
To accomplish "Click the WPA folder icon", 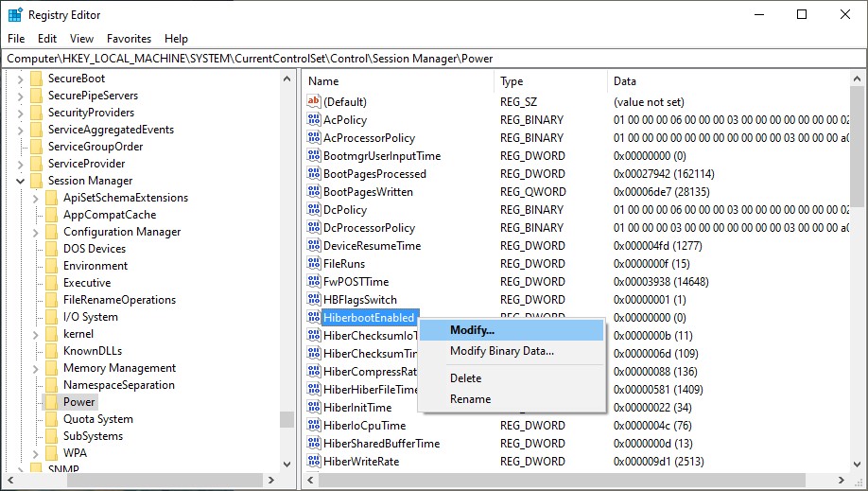I will (x=51, y=453).
